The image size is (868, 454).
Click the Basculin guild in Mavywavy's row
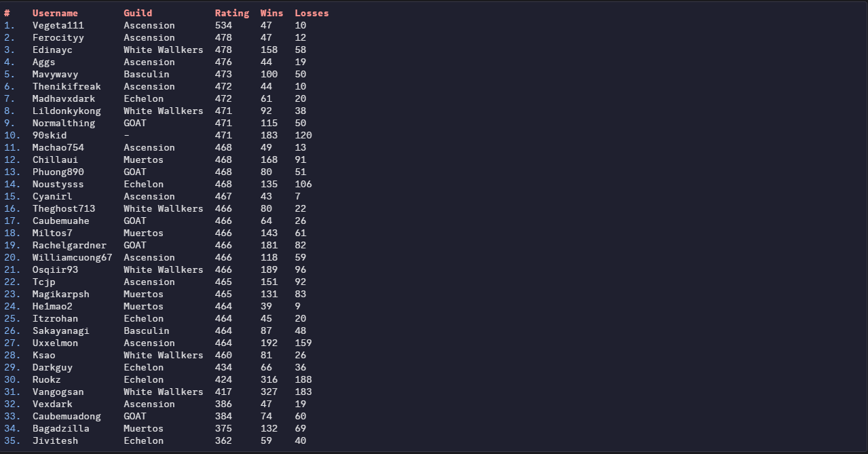click(147, 74)
